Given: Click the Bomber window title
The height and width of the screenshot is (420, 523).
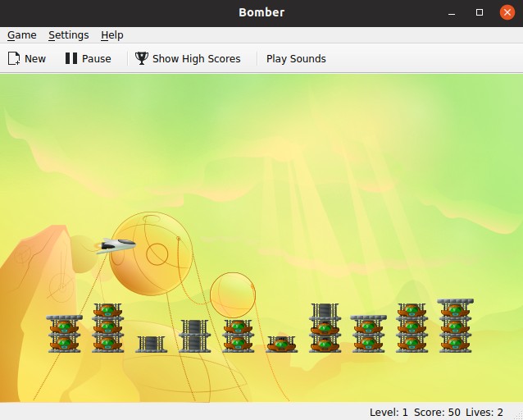Looking at the screenshot, I should click(x=261, y=12).
